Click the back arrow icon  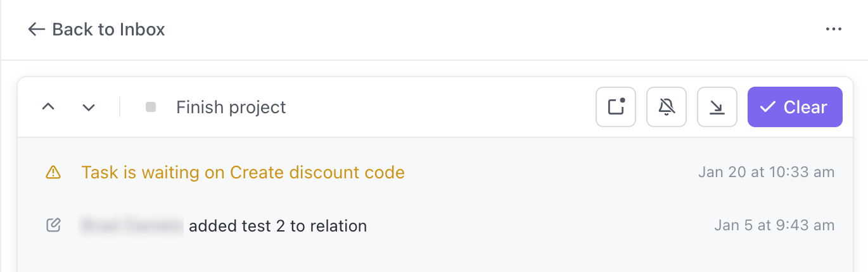(36, 29)
